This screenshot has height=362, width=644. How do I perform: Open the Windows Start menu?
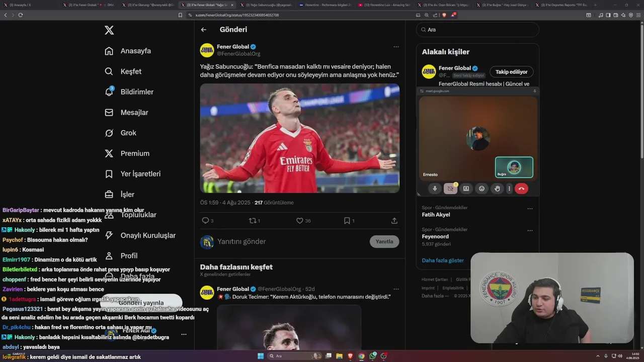[x=261, y=356]
